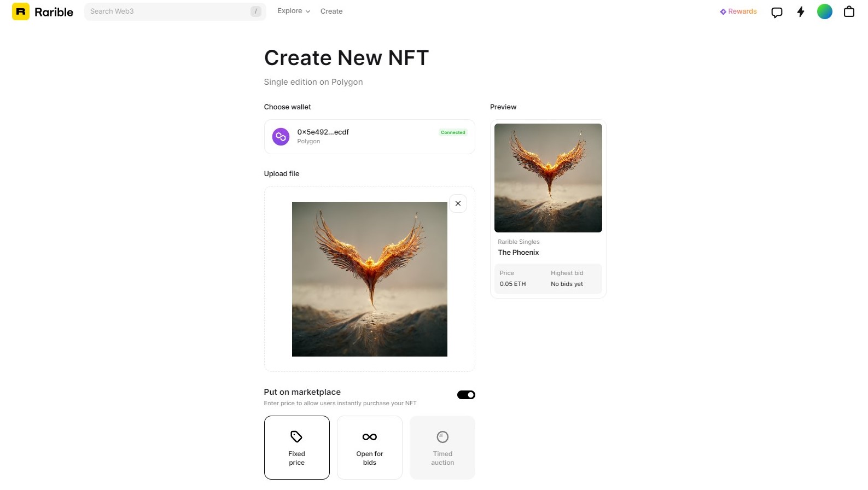
Task: Focus the Search Web3 input field
Action: click(x=175, y=11)
